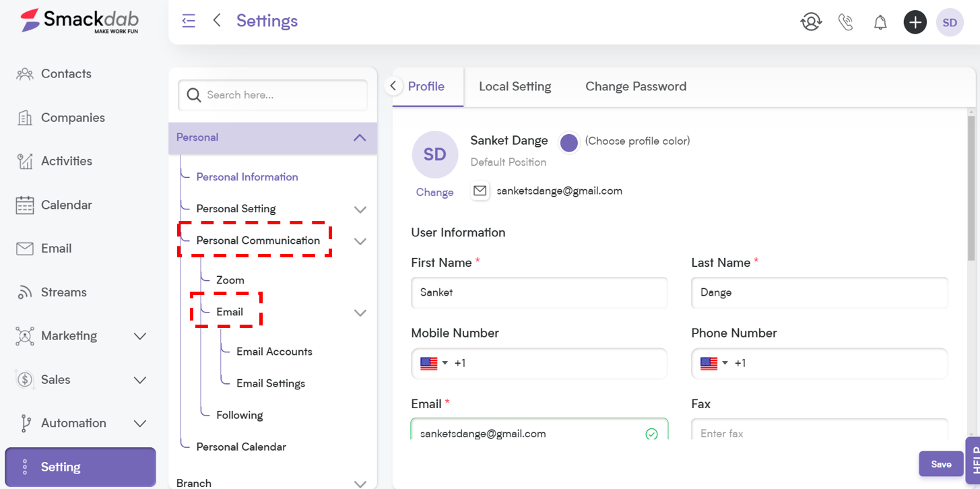The image size is (980, 489).
Task: Open Email in the left sidebar
Action: [56, 249]
